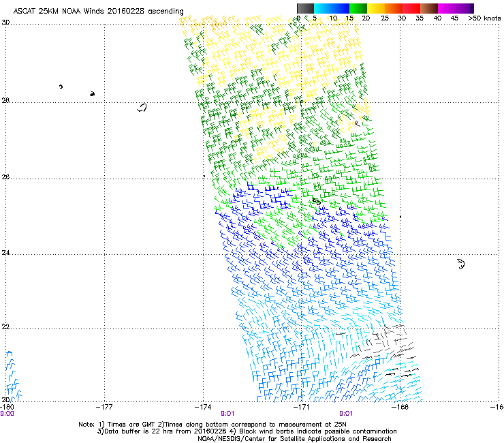Click the '22' latitude label on the left axis
The width and height of the screenshot is (504, 443).
5,326
